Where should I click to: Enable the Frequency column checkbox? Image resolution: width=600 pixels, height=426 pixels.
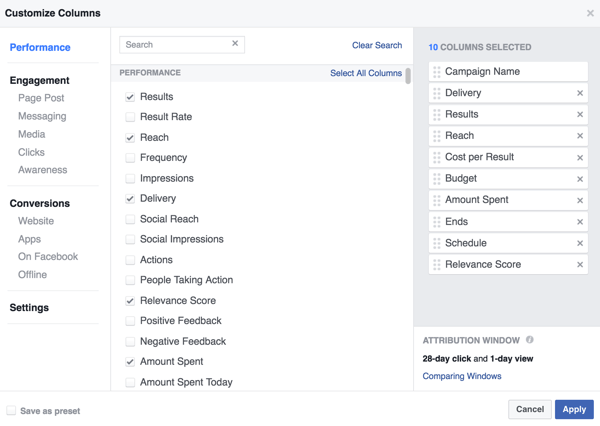[x=130, y=158]
